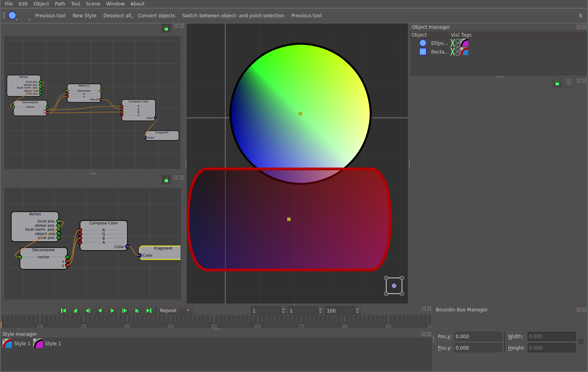588x372 pixels.
Task: Jump to the first animation frame
Action: [63, 311]
